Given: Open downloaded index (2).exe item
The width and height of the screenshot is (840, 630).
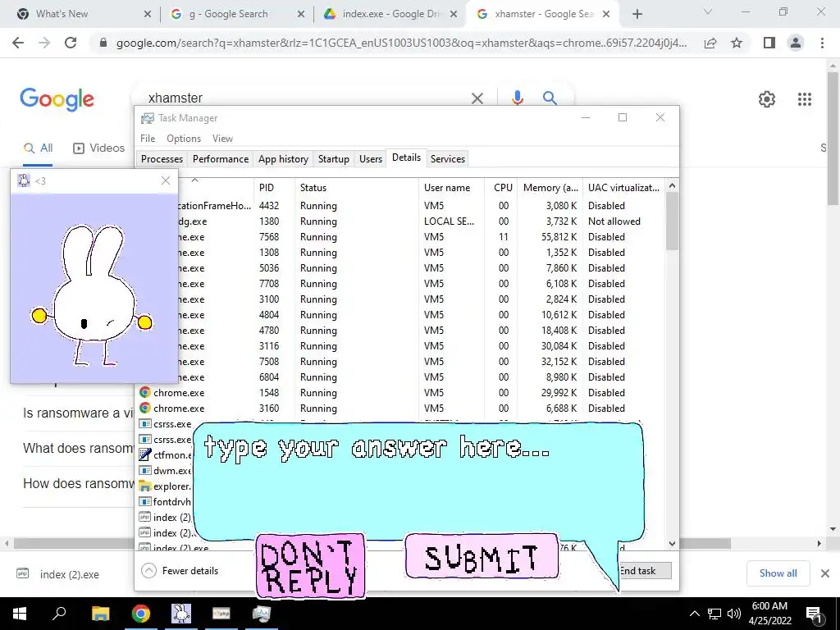Looking at the screenshot, I should (x=58, y=574).
